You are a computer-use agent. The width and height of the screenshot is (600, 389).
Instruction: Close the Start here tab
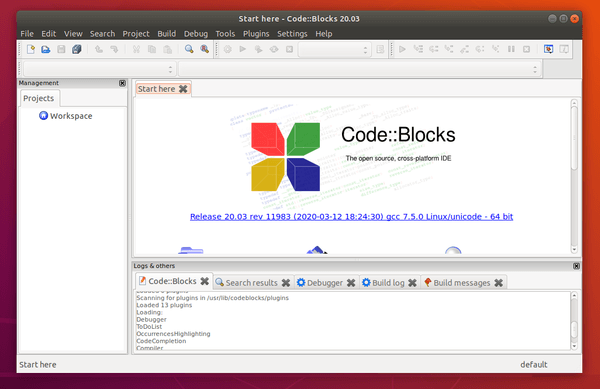(183, 89)
